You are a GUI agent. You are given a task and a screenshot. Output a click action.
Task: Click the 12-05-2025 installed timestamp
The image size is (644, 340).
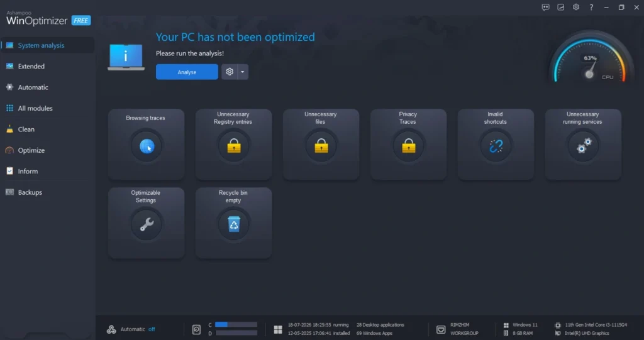[x=319, y=334]
